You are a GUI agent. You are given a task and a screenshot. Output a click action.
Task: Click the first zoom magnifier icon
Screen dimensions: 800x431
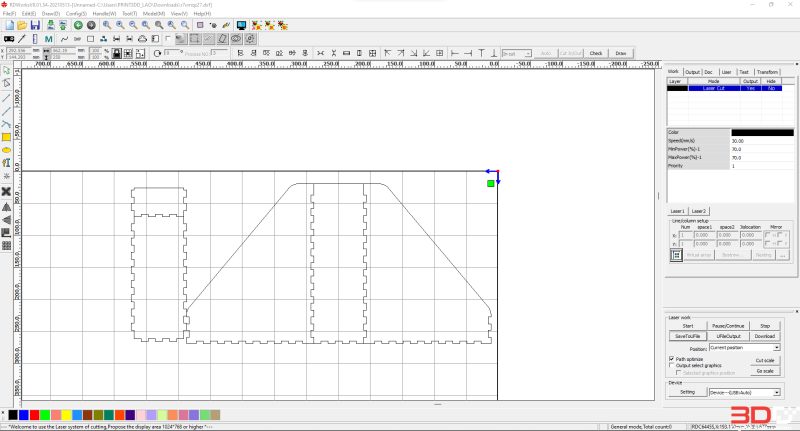coord(107,25)
